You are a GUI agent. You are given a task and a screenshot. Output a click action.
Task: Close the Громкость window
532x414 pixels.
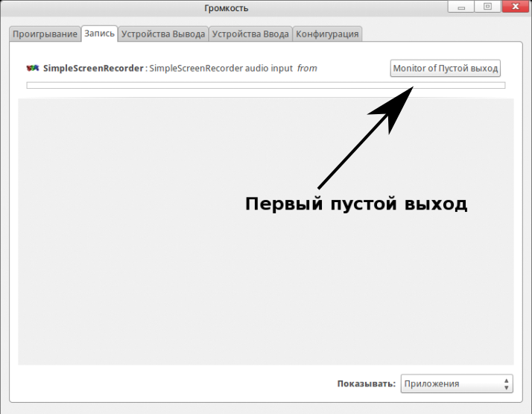pyautogui.click(x=516, y=7)
